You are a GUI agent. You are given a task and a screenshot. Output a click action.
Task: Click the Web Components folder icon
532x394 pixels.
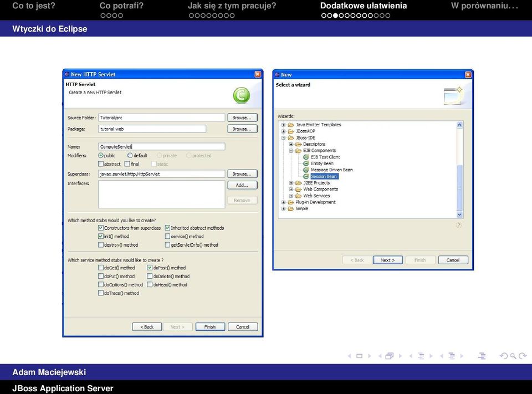(299, 190)
